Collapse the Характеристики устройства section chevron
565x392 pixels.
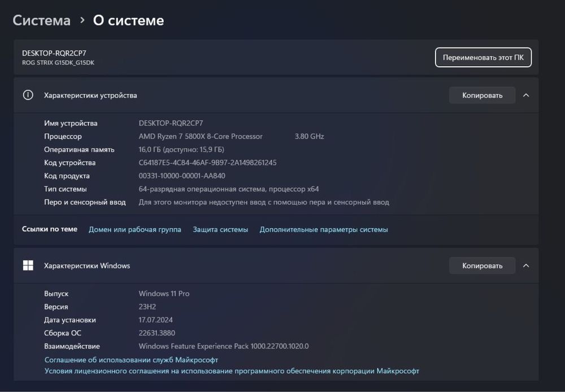pyautogui.click(x=526, y=95)
